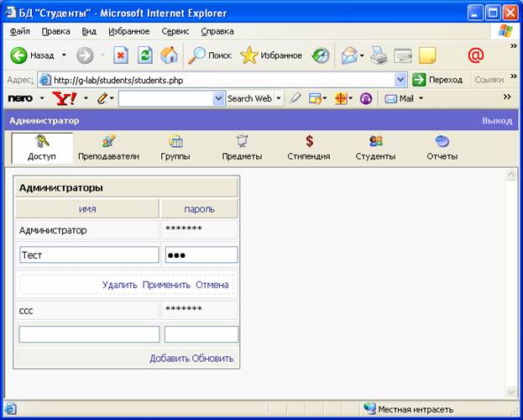
Task: Click the Nero toolbar logo
Action: [x=20, y=98]
